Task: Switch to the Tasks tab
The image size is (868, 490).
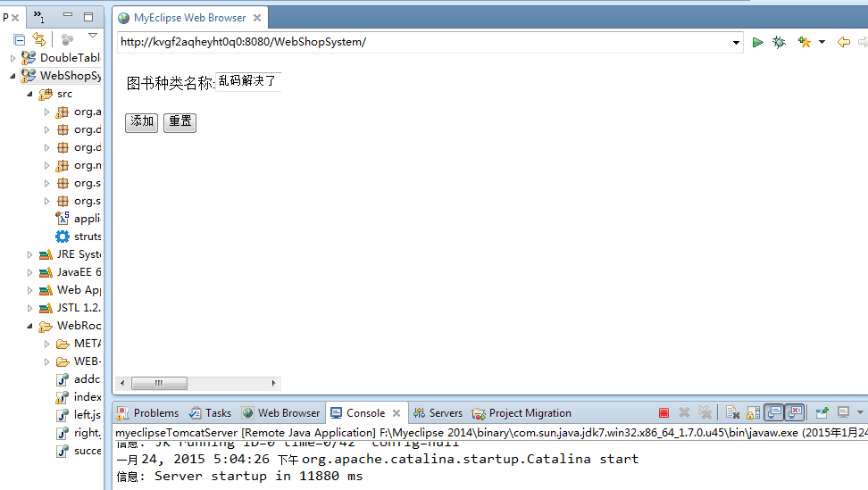Action: tap(210, 413)
